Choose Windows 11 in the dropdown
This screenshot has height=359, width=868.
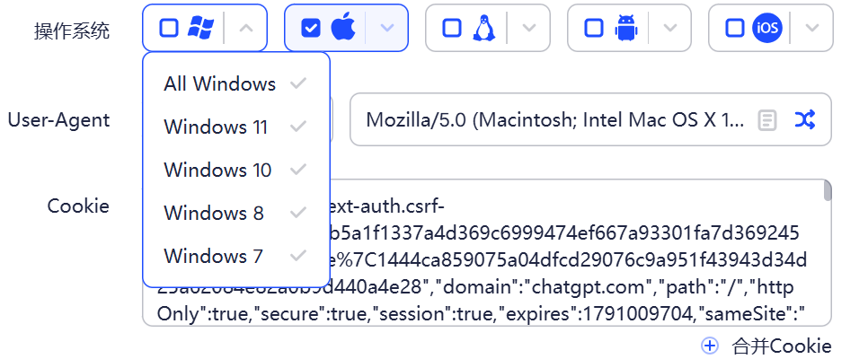[216, 127]
